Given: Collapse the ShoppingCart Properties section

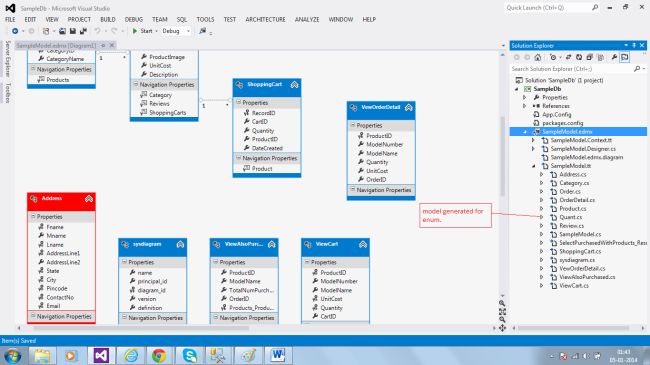Looking at the screenshot, I should click(x=239, y=102).
